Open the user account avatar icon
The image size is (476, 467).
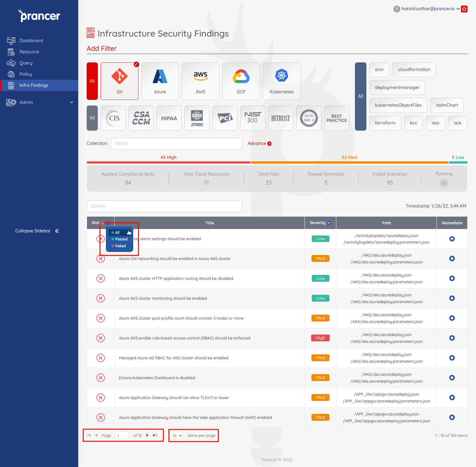click(397, 9)
